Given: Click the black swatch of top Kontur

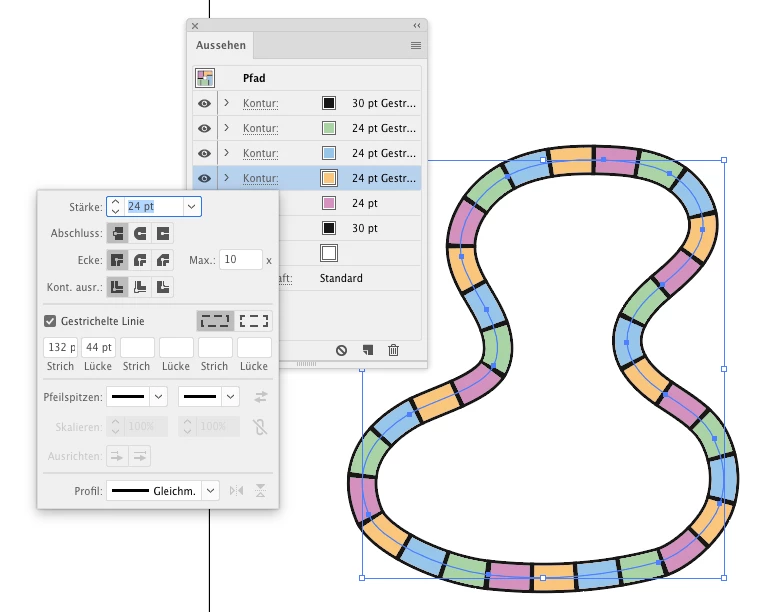Looking at the screenshot, I should pyautogui.click(x=329, y=103).
